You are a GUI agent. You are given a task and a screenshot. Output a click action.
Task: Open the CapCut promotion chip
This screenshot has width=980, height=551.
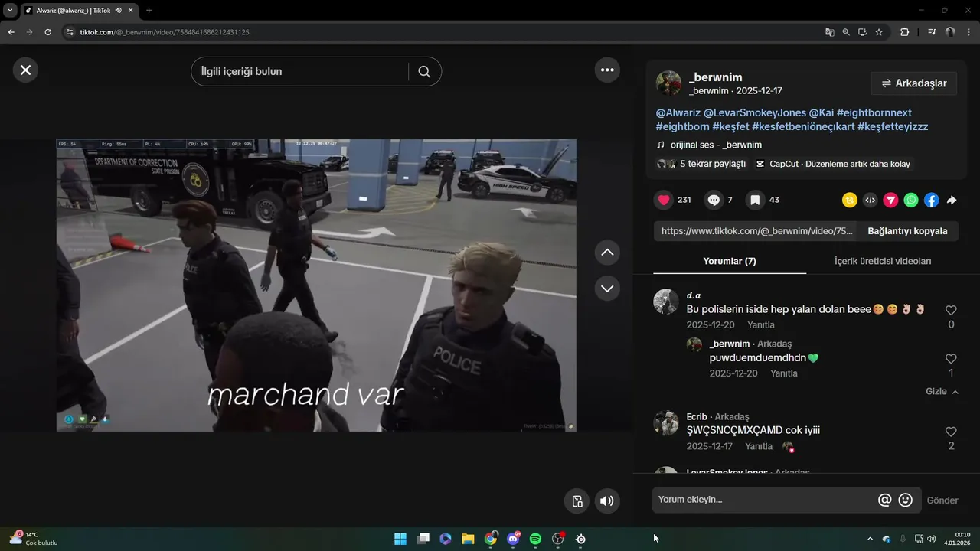tap(833, 164)
